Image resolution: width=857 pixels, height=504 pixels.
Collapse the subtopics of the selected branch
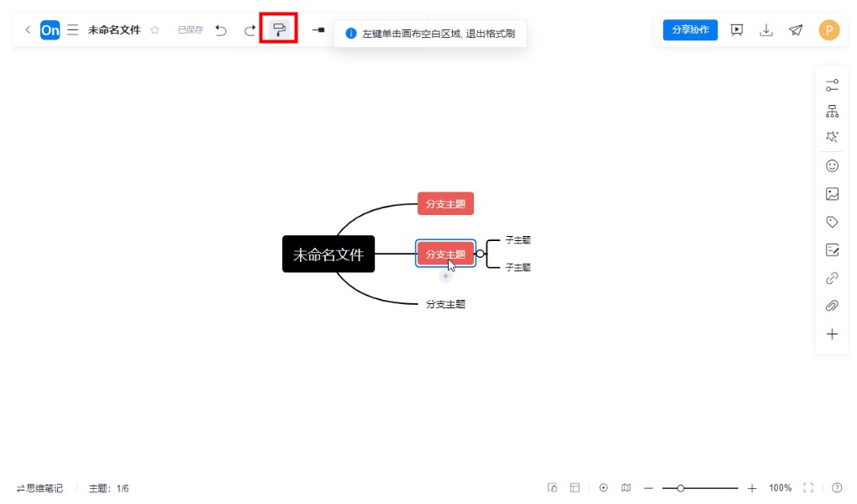(480, 254)
